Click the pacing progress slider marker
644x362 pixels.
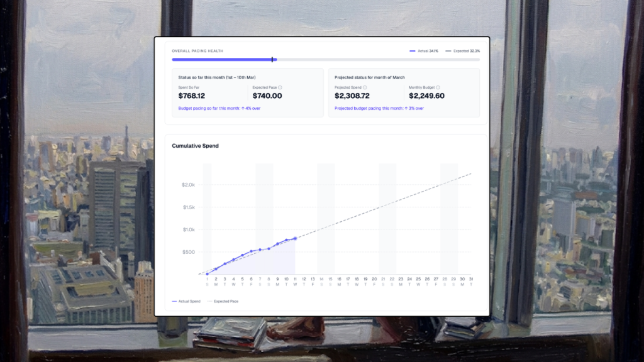coord(273,60)
